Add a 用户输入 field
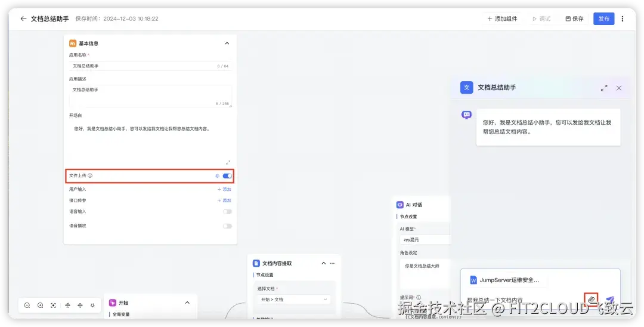Viewport: 644px width, 327px height. [224, 189]
